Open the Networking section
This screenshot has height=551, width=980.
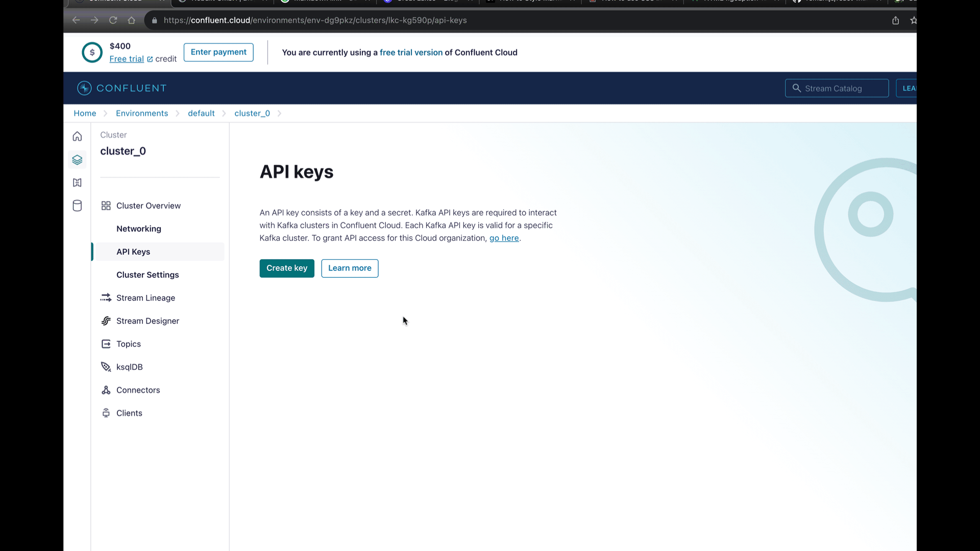point(138,229)
